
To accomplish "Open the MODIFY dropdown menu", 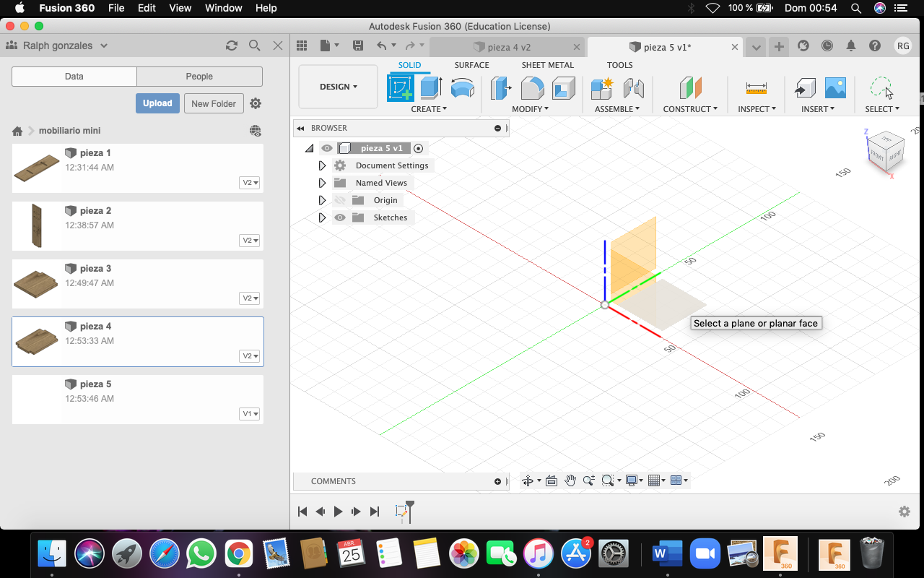I will pyautogui.click(x=530, y=109).
